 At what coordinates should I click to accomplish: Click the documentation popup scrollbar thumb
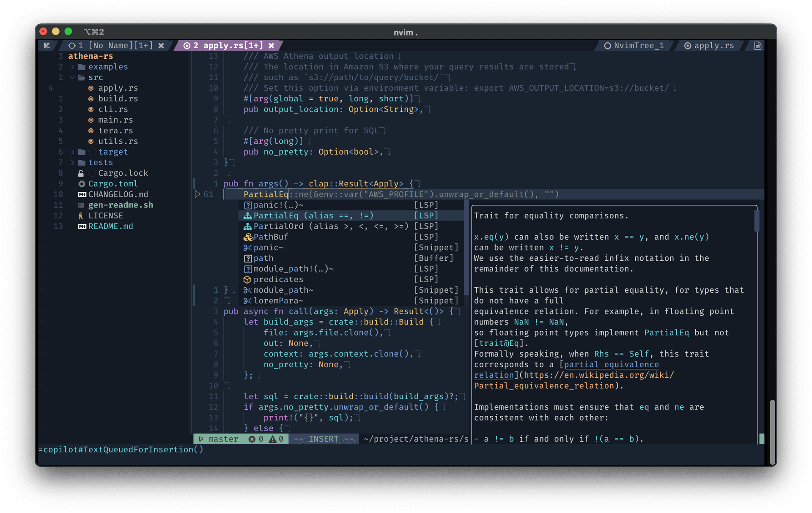(757, 221)
